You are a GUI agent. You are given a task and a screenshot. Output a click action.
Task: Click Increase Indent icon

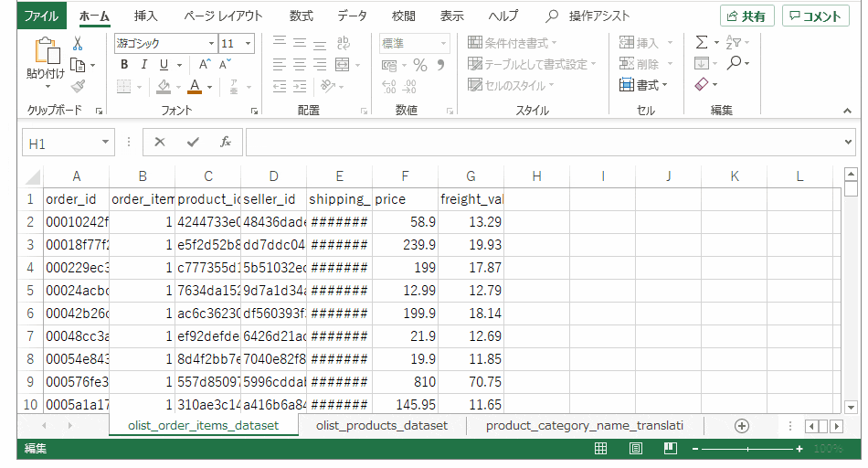pos(300,87)
